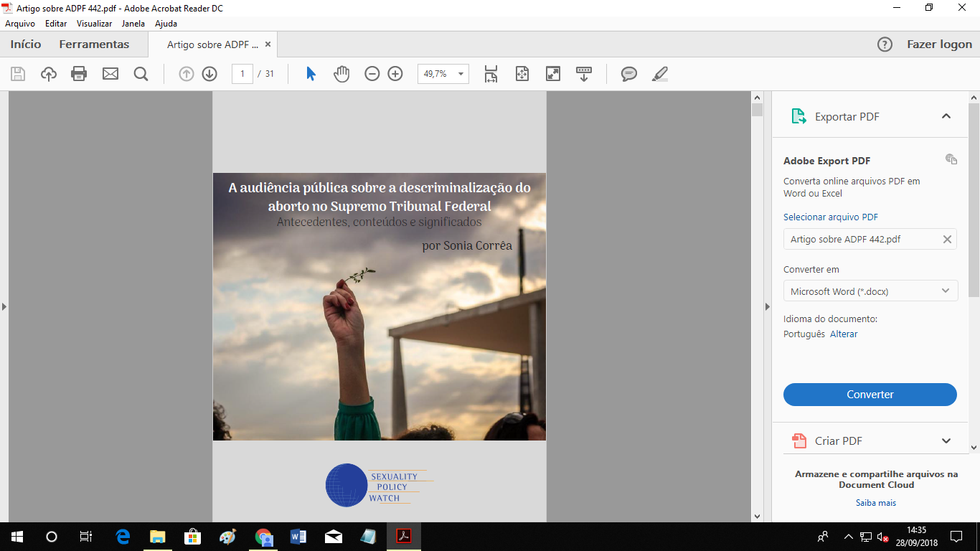This screenshot has height=551, width=980.
Task: Add a comment with bubble icon
Action: [x=629, y=74]
